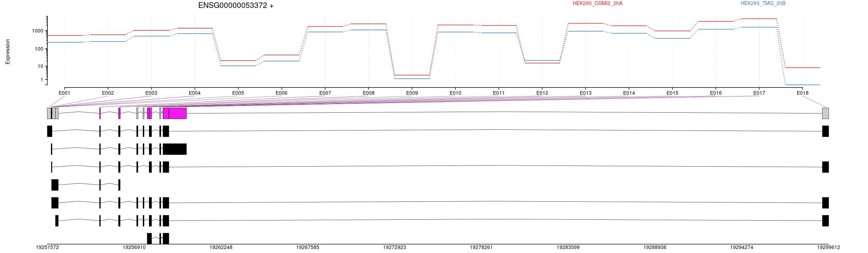Click exon label E002
The image size is (868, 253).
[108, 93]
